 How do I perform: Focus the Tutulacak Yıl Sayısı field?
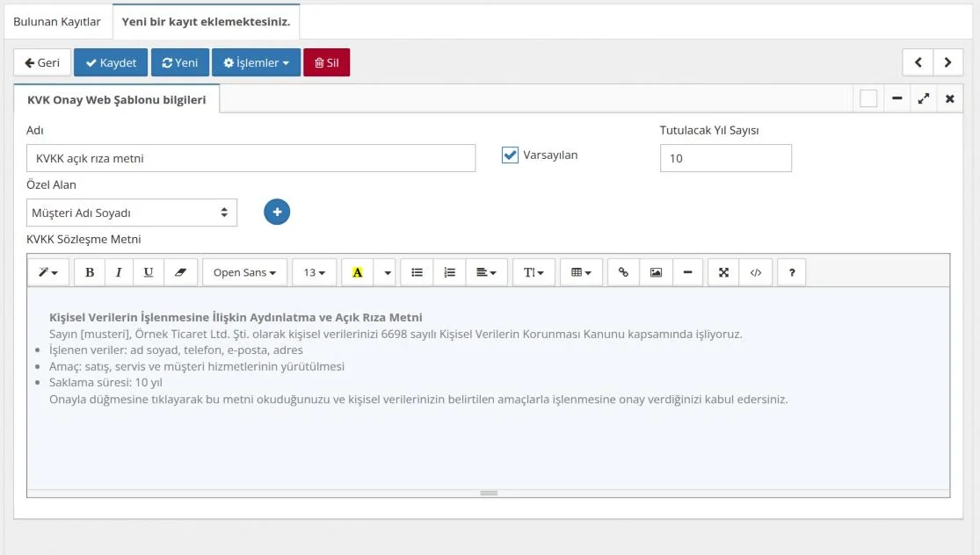[x=726, y=158]
